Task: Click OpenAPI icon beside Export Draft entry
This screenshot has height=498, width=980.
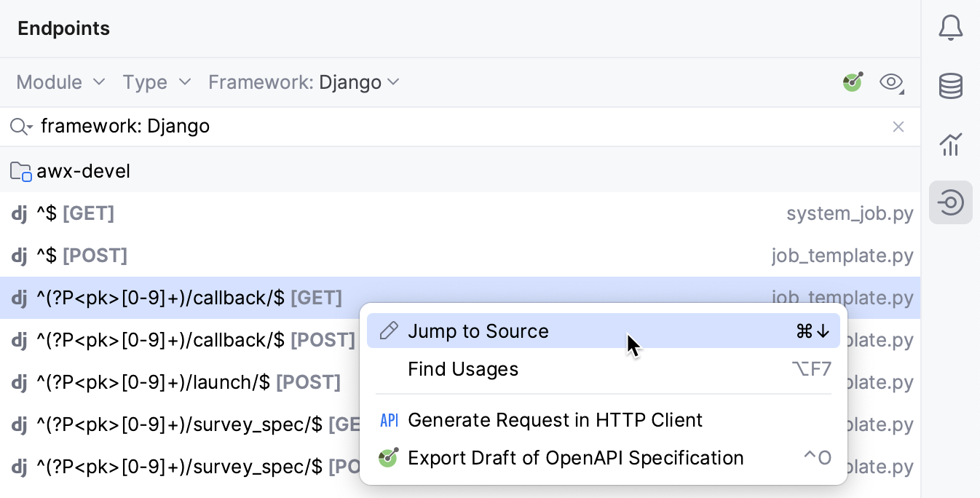Action: pos(389,458)
